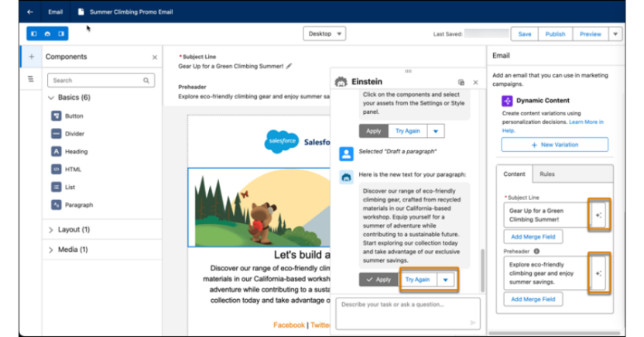The width and height of the screenshot is (644, 337).
Task: Click the Einstein robot icon
Action: (x=341, y=82)
